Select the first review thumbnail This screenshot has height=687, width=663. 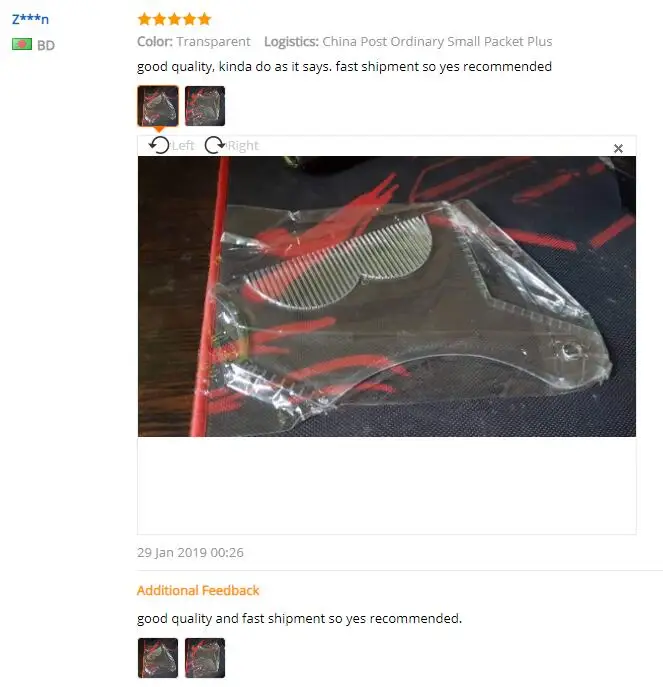coord(158,106)
